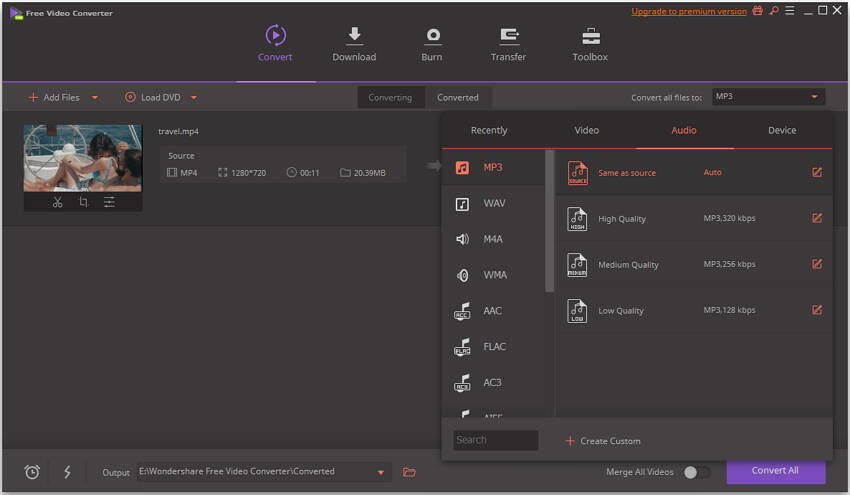Open the Output path dropdown
The width and height of the screenshot is (850, 495).
(381, 472)
